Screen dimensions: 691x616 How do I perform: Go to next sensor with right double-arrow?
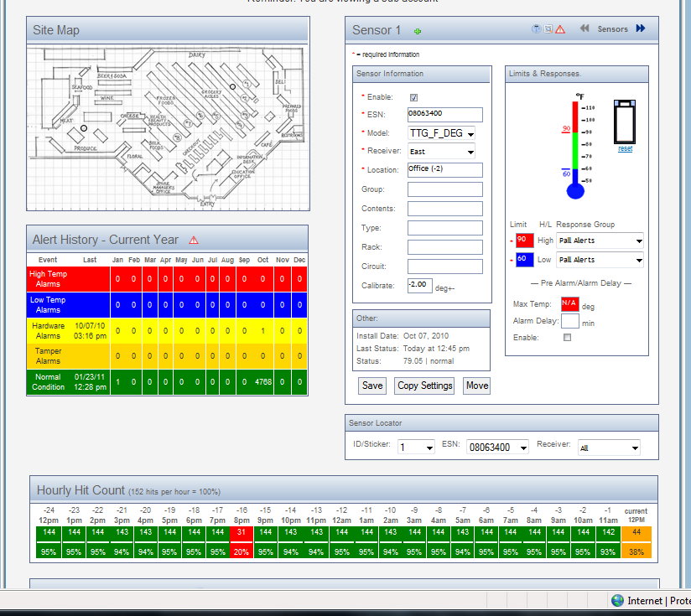click(x=641, y=29)
